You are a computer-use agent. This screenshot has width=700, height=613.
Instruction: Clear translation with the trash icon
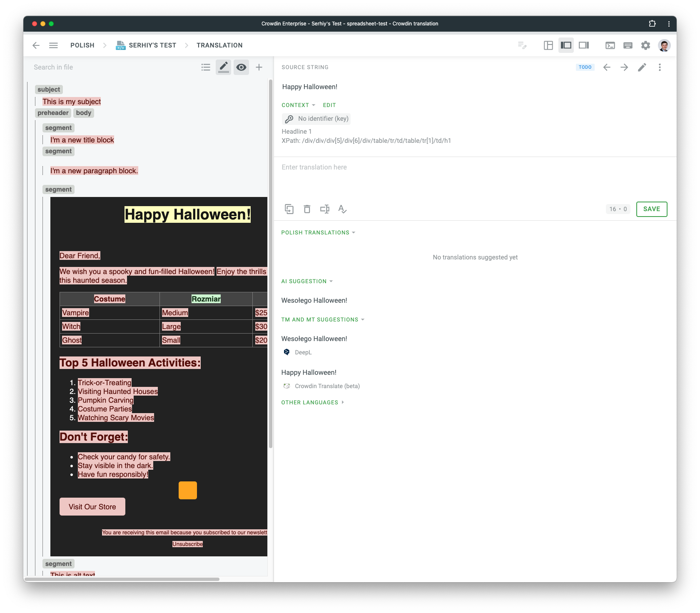(307, 209)
